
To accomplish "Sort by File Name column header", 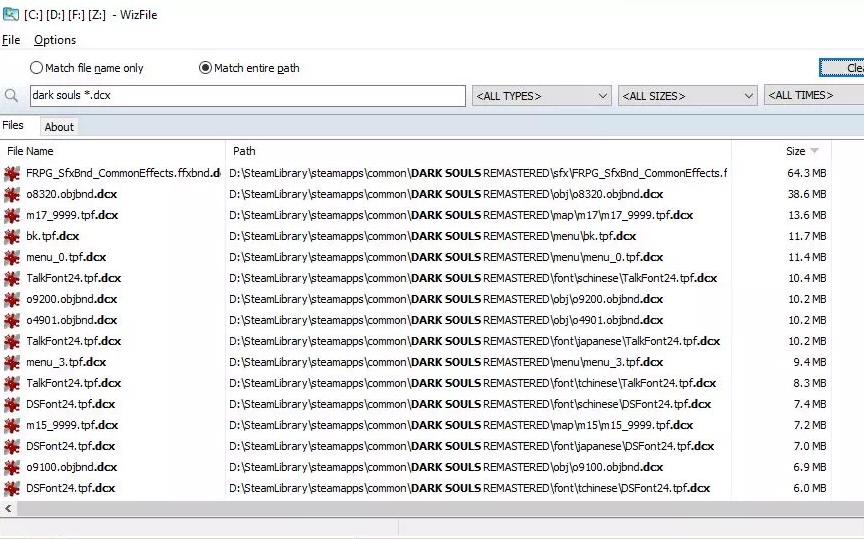I will coord(30,151).
